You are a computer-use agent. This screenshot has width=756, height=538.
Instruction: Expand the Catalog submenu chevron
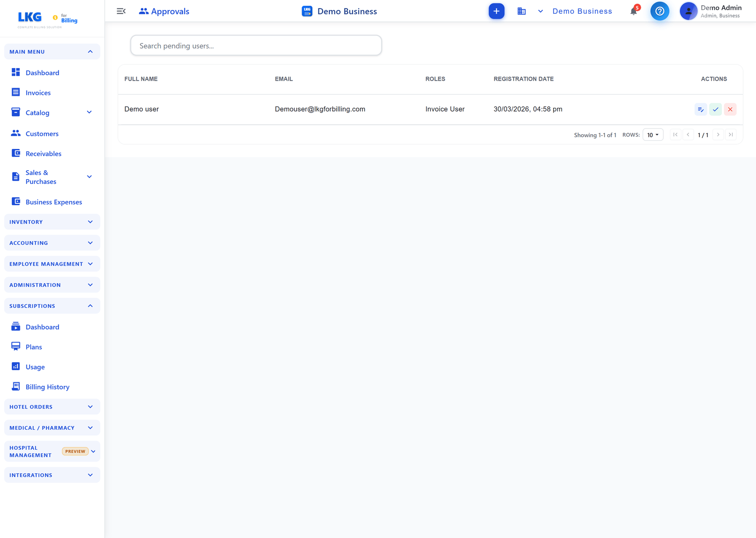[x=89, y=112]
